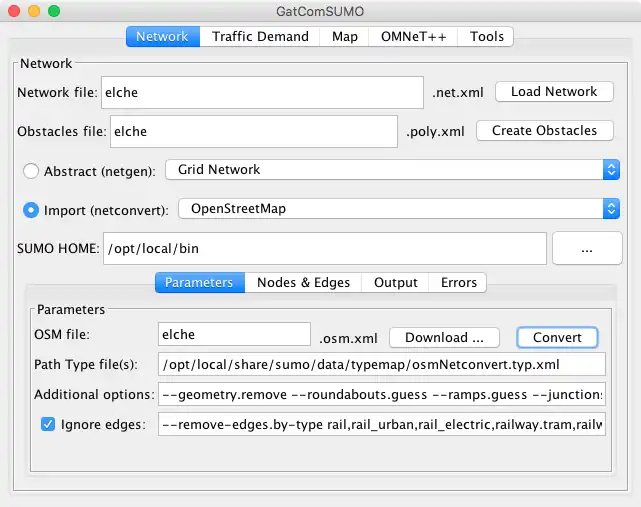This screenshot has width=641, height=507.
Task: Switch to the Network tab
Action: (x=163, y=37)
